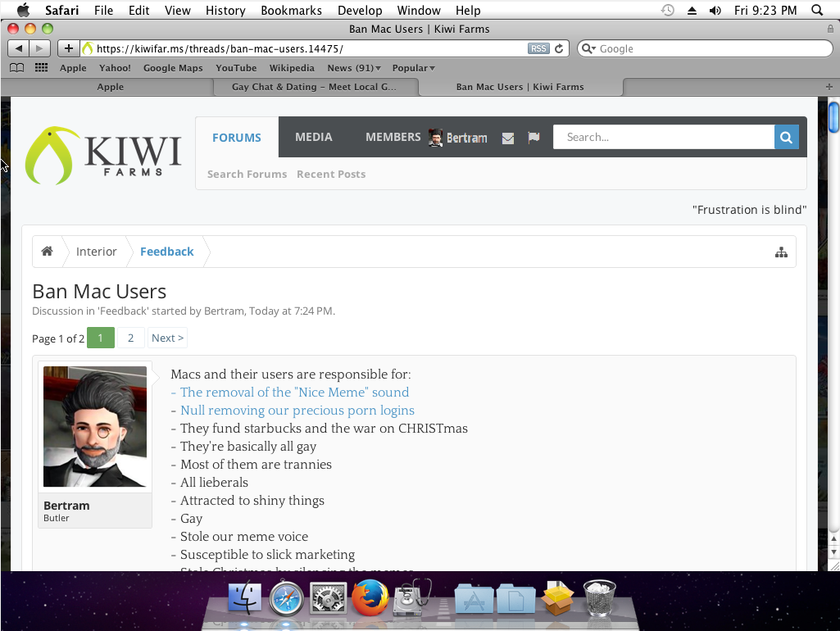The image size is (840, 631).
Task: Open the Bookmarks menu
Action: tap(292, 10)
